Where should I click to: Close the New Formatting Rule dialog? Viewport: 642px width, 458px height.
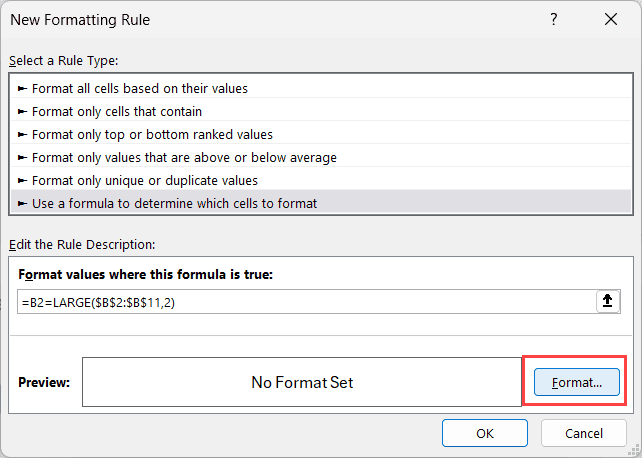pos(610,20)
